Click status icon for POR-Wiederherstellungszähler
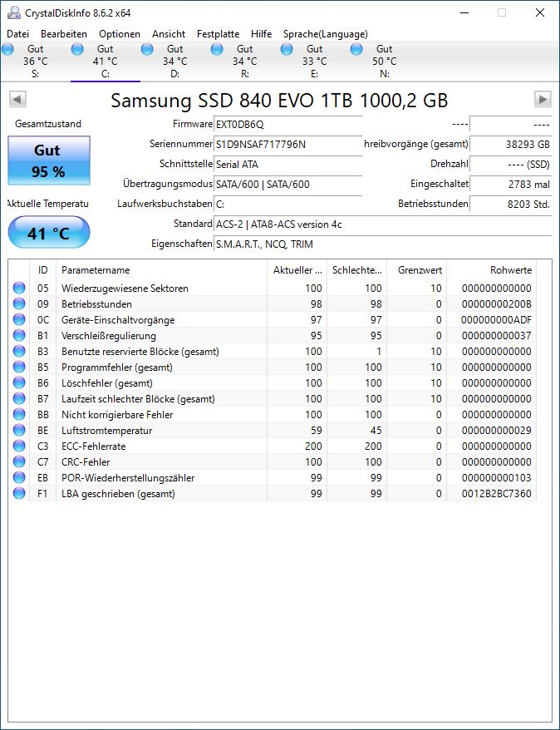560x730 pixels. [x=19, y=478]
